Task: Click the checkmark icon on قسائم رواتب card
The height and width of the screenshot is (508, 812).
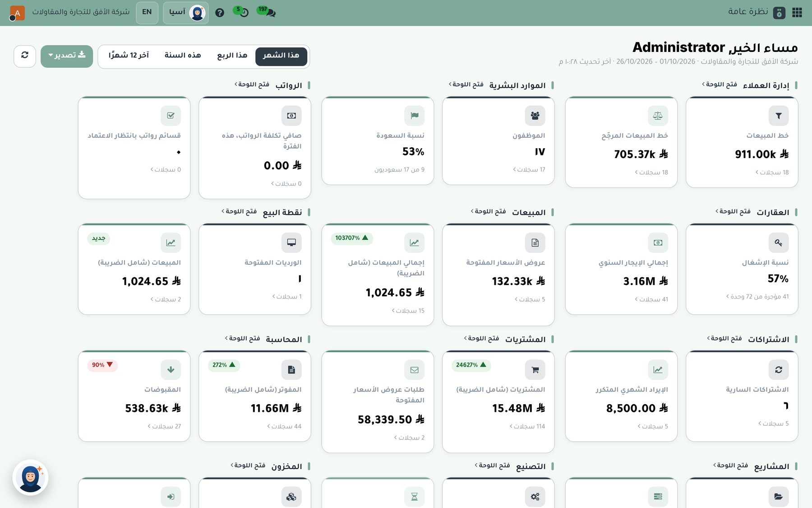Action: (171, 116)
